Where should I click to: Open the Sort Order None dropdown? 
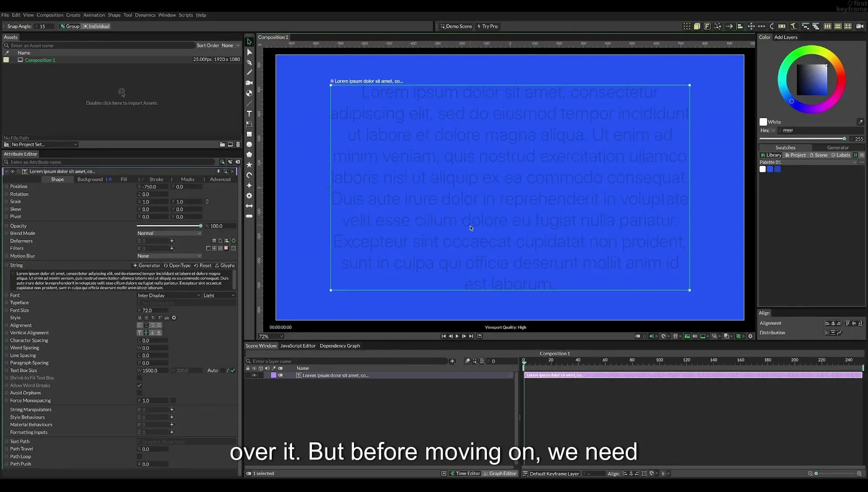pos(231,46)
